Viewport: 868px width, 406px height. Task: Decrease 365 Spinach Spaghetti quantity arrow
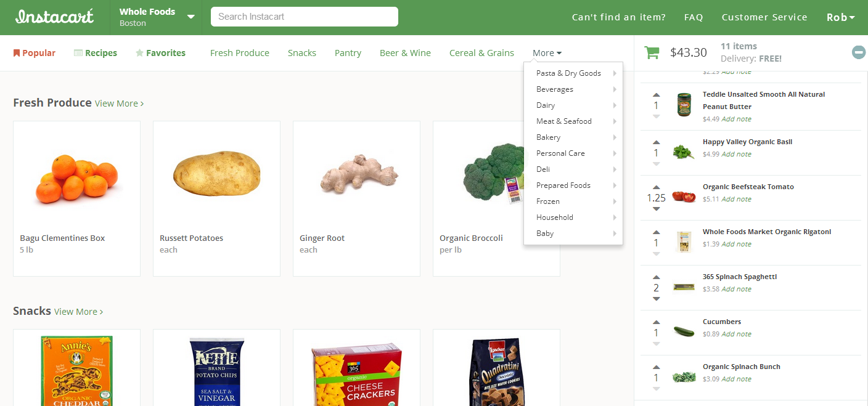point(656,299)
